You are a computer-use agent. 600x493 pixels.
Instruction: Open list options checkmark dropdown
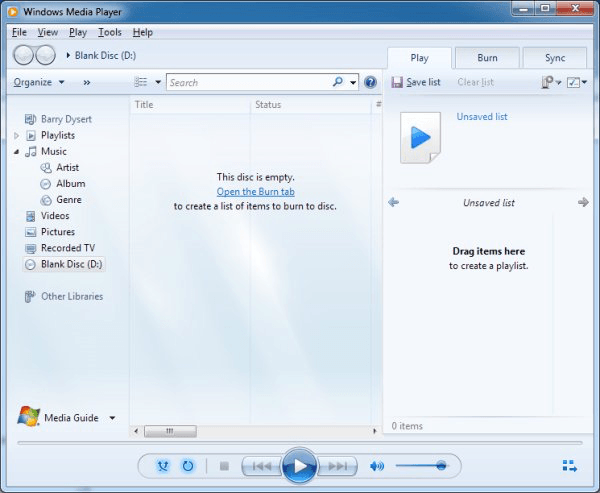[577, 82]
